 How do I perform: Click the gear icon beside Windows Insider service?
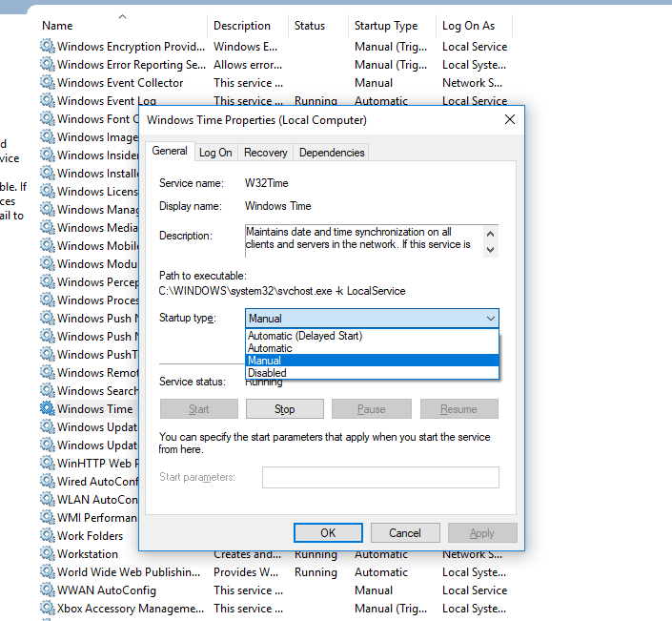(x=48, y=155)
